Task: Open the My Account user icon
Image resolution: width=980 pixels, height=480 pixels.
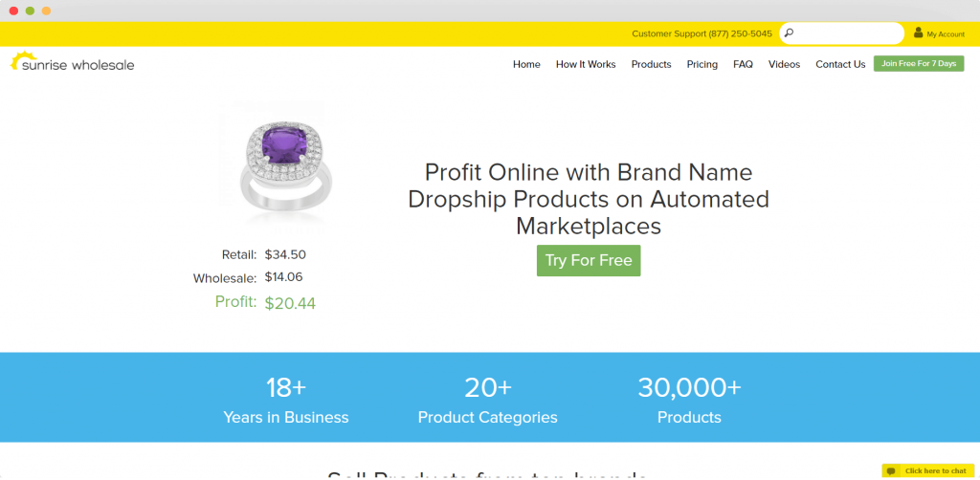Action: pyautogui.click(x=918, y=33)
